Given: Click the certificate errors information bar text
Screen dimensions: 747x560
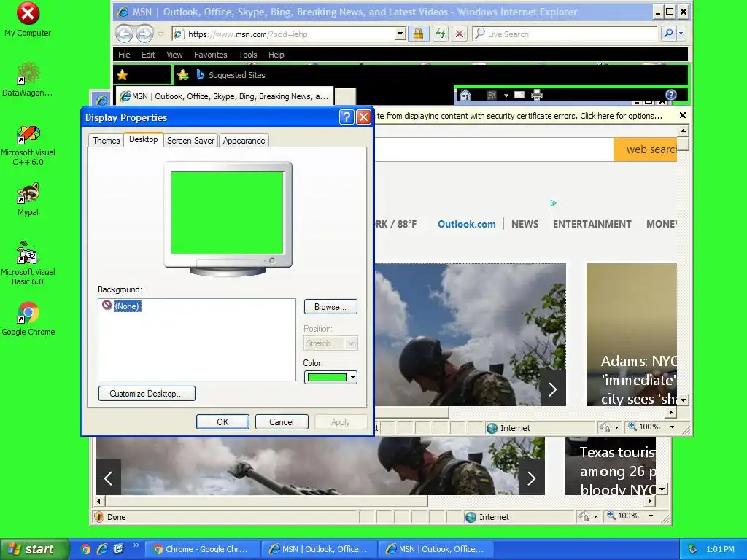Looking at the screenshot, I should [519, 116].
